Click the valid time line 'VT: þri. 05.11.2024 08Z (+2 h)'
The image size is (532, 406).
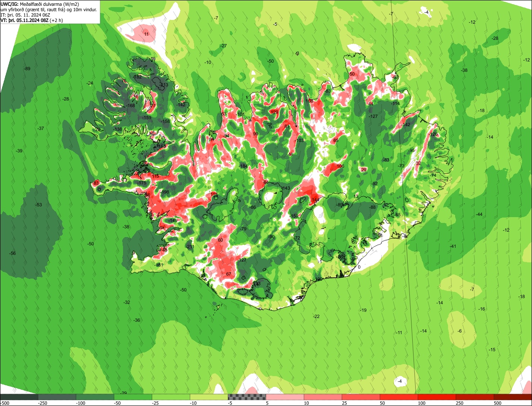(x=32, y=20)
